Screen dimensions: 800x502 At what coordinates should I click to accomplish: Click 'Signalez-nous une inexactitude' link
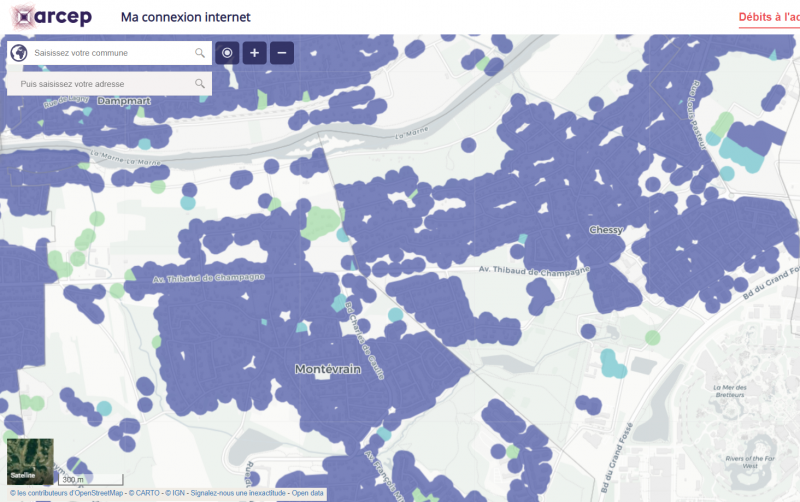238,493
